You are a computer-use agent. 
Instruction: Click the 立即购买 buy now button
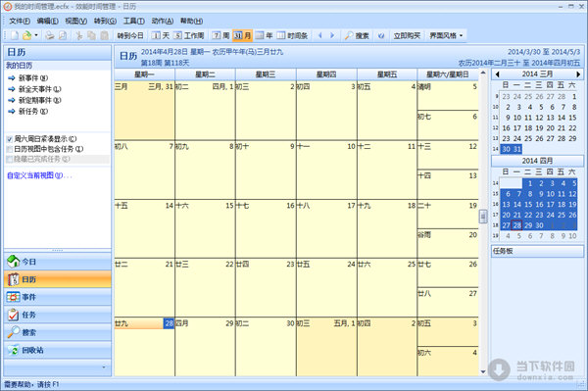[x=407, y=35]
